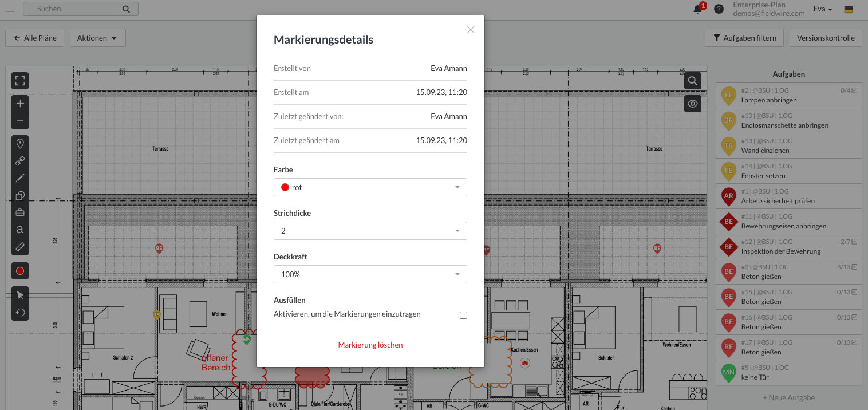Viewport: 868px width, 410px height.
Task: Click the red 'offener Bereich' annotation text
Action: pos(216,362)
